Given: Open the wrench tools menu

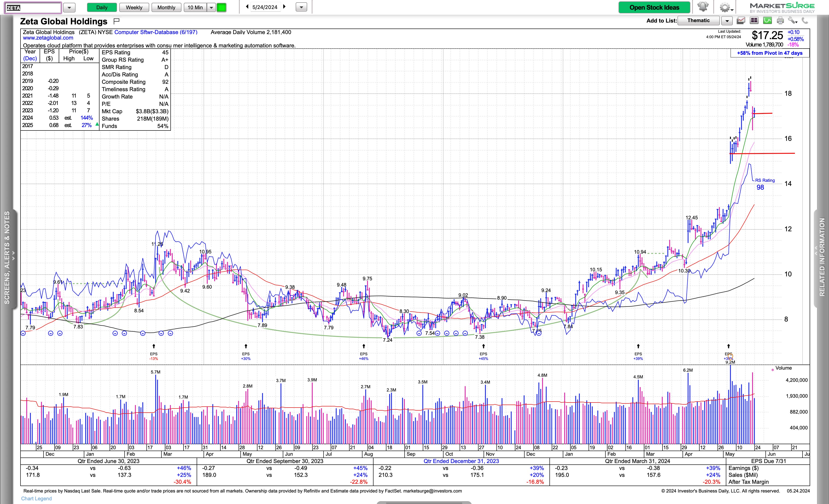Looking at the screenshot, I should pyautogui.click(x=792, y=20).
